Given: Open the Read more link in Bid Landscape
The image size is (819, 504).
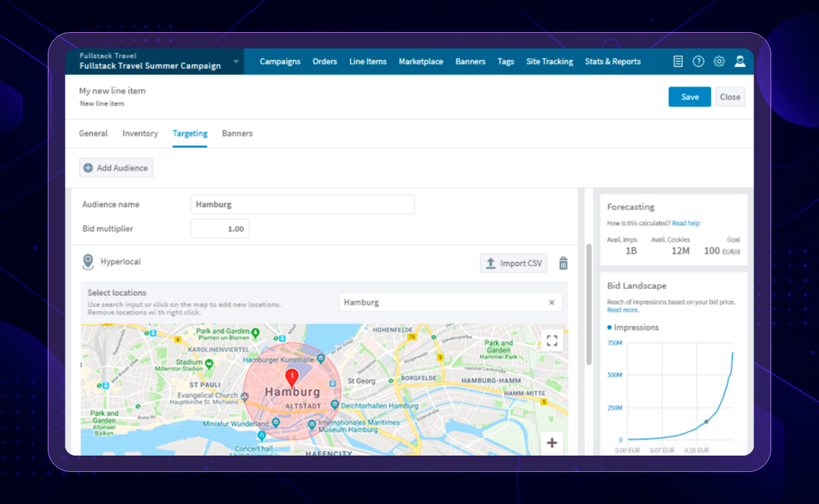Looking at the screenshot, I should (622, 310).
